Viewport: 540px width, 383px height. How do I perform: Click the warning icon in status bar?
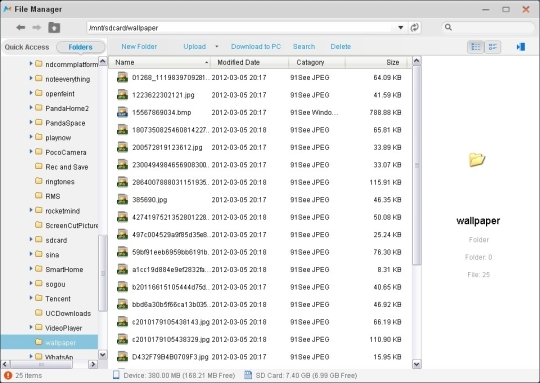pos(8,375)
